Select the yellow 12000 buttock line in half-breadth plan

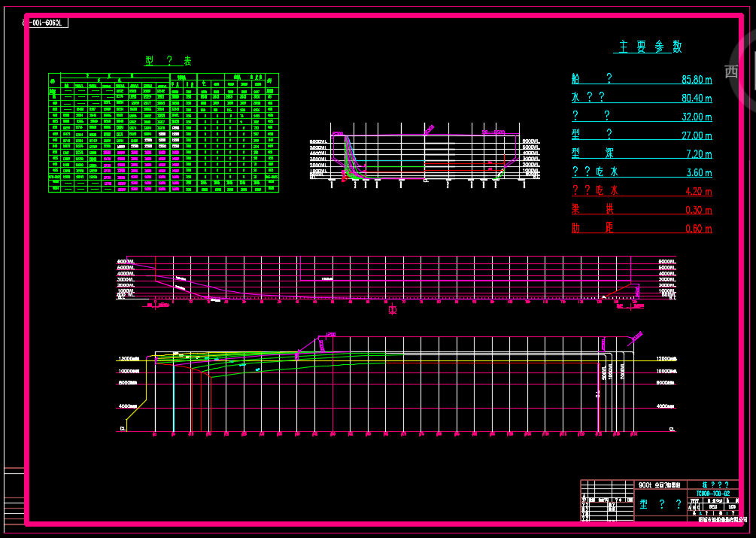396,360
